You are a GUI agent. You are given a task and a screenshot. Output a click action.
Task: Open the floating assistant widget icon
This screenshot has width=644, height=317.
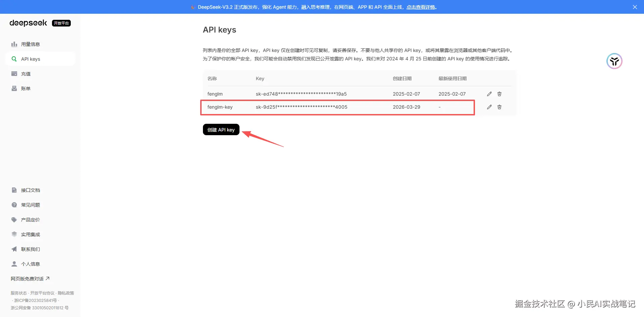[x=614, y=61]
